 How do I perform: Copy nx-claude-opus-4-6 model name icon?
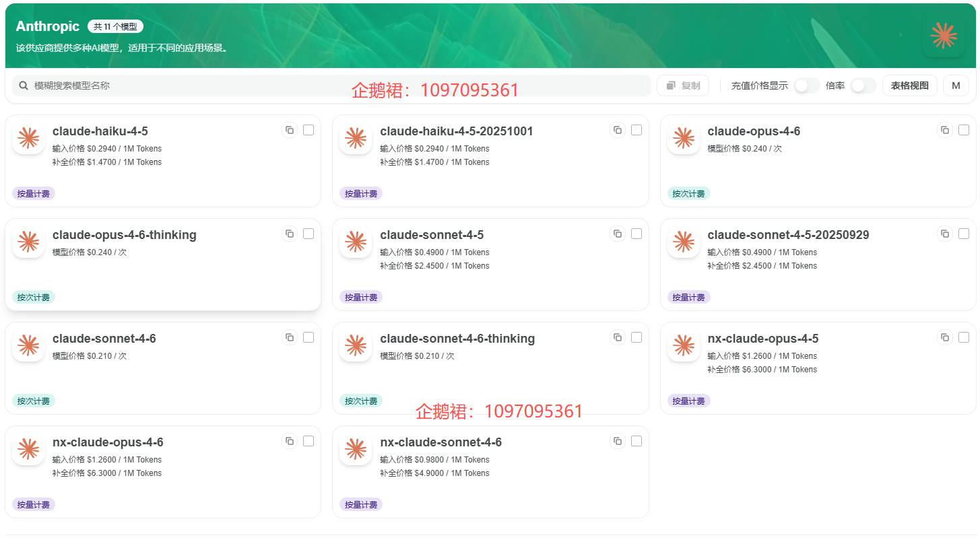[x=290, y=441]
